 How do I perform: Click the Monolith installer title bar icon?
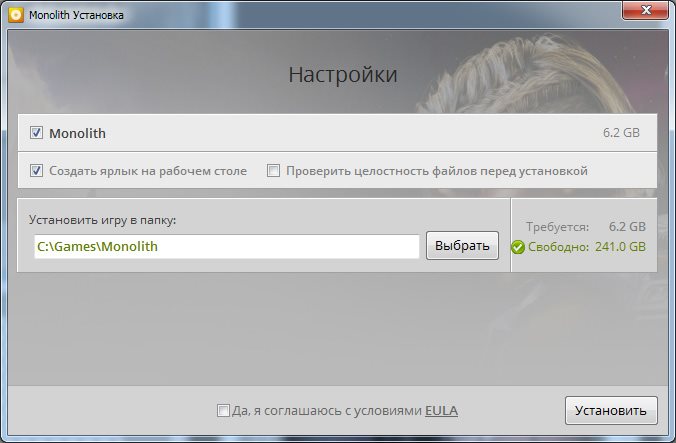pyautogui.click(x=16, y=15)
